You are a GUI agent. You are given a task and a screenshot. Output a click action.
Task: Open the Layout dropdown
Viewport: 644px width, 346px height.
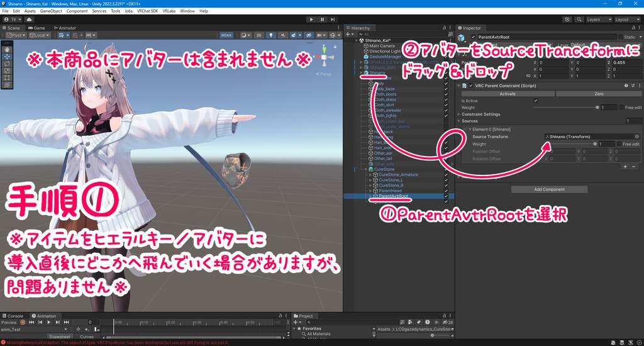tap(627, 20)
